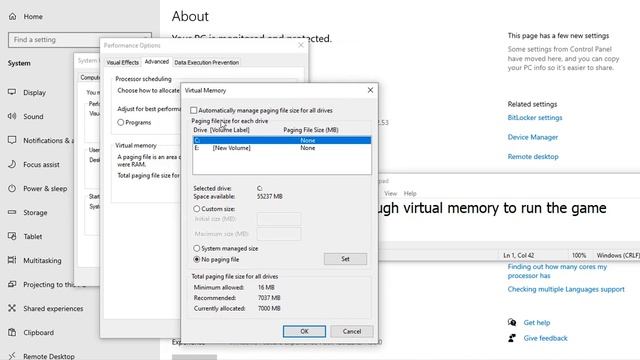Open Help menu in Notepad
The image size is (640, 360).
410,193
